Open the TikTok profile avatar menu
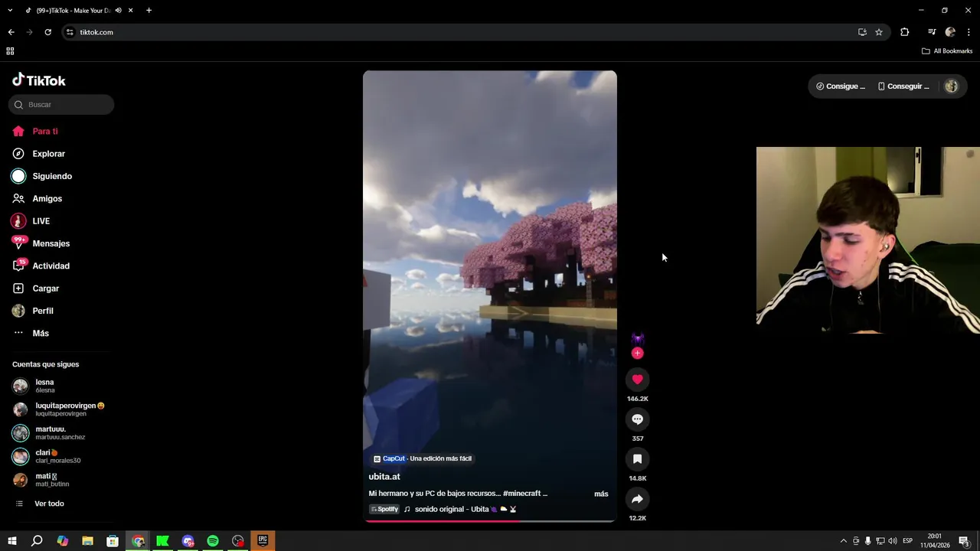980x551 pixels. click(x=951, y=86)
